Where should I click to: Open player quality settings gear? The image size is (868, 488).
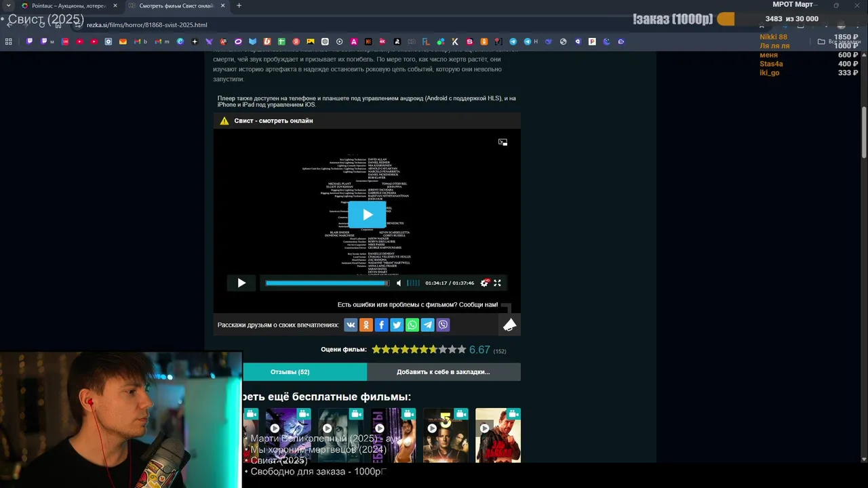pyautogui.click(x=484, y=283)
